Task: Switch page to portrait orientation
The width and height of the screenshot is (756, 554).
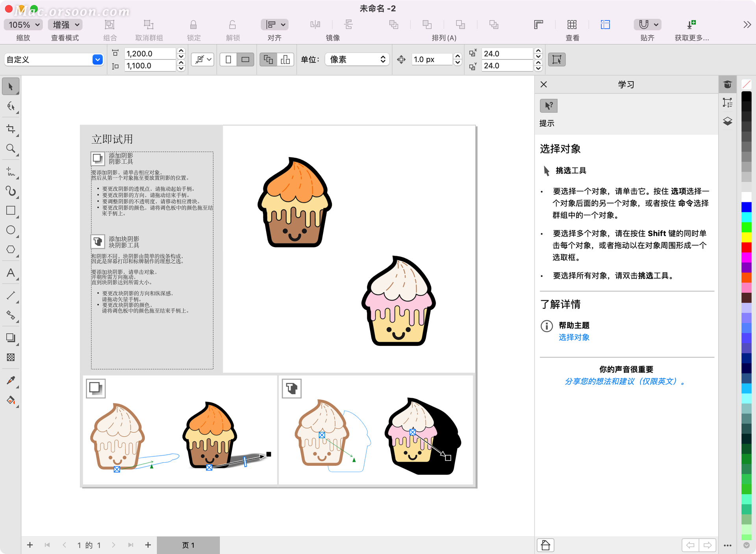Action: click(x=228, y=59)
